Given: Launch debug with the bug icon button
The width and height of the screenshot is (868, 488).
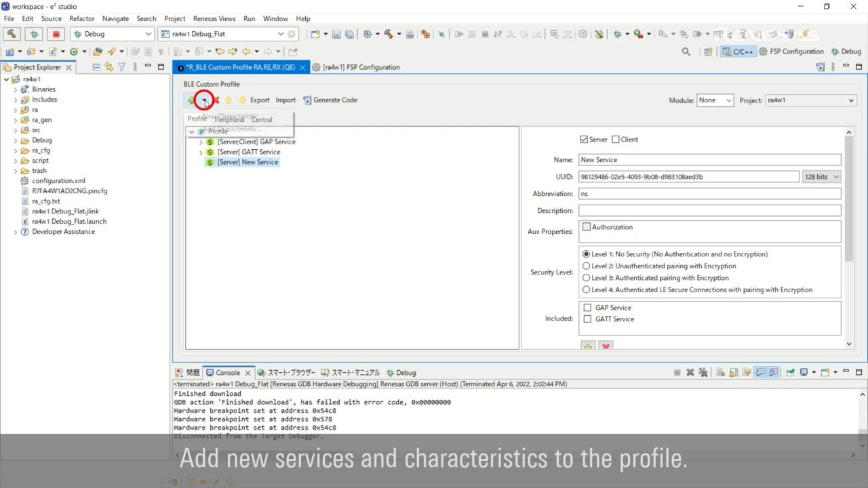Looking at the screenshot, I should pyautogui.click(x=34, y=34).
